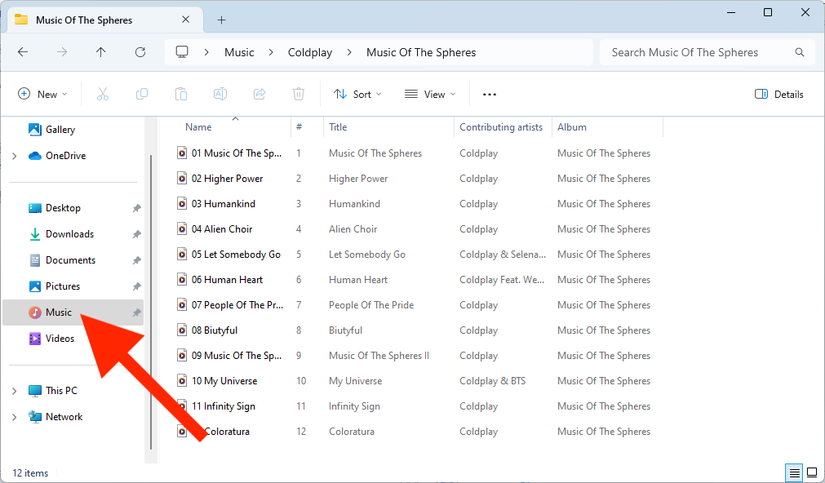Click the Copy icon in toolbar
The height and width of the screenshot is (483, 825).
click(142, 94)
